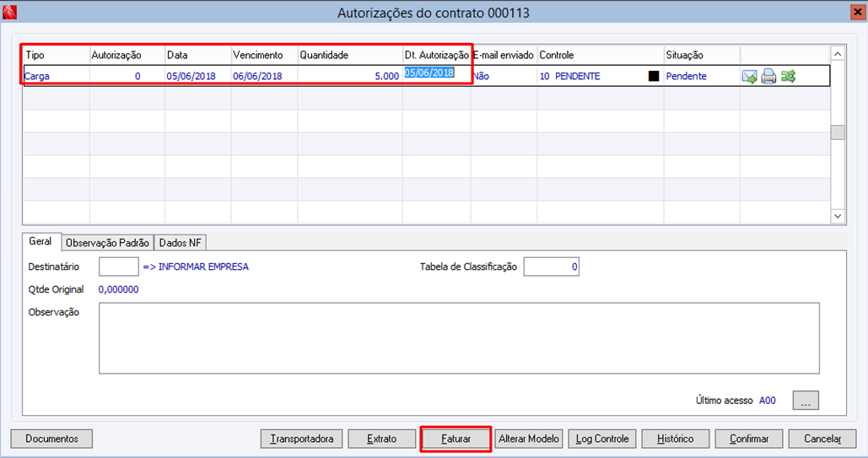Click the Faturar button
868x458 pixels.
click(456, 439)
